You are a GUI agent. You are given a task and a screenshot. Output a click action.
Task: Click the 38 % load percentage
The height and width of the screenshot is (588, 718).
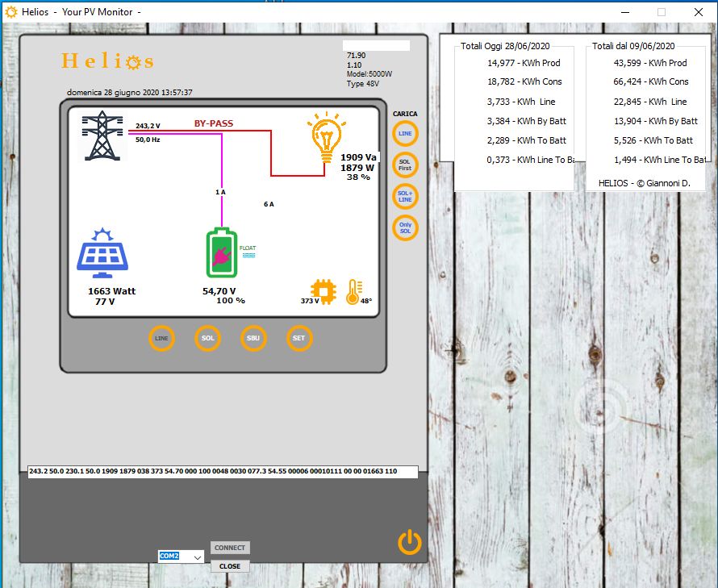[x=358, y=177]
